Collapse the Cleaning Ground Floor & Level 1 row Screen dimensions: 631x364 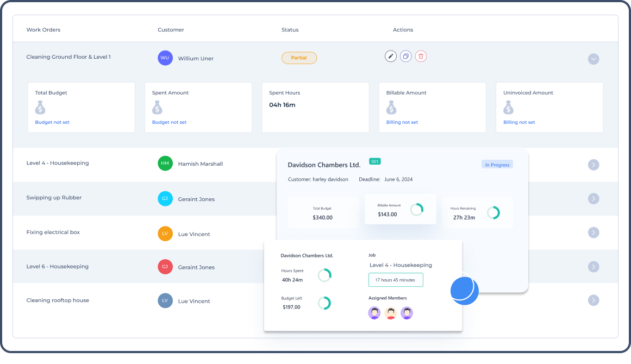coord(593,59)
